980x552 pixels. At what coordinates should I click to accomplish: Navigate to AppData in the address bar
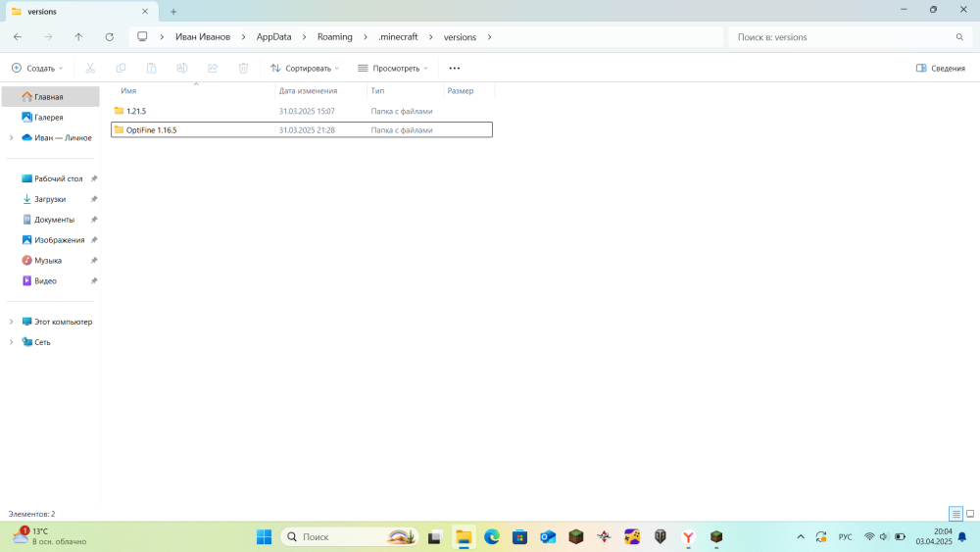273,37
